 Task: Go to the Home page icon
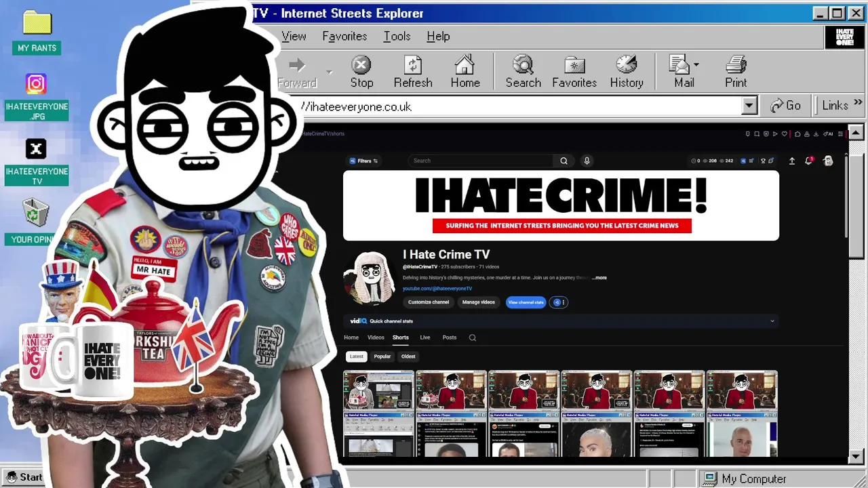pos(465,66)
